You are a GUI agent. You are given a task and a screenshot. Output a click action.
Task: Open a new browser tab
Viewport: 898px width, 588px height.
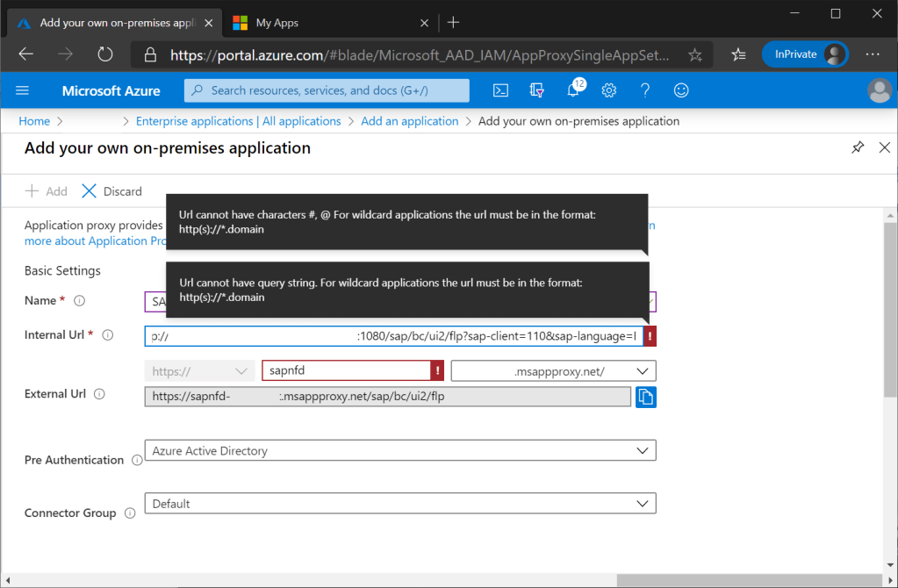click(453, 23)
